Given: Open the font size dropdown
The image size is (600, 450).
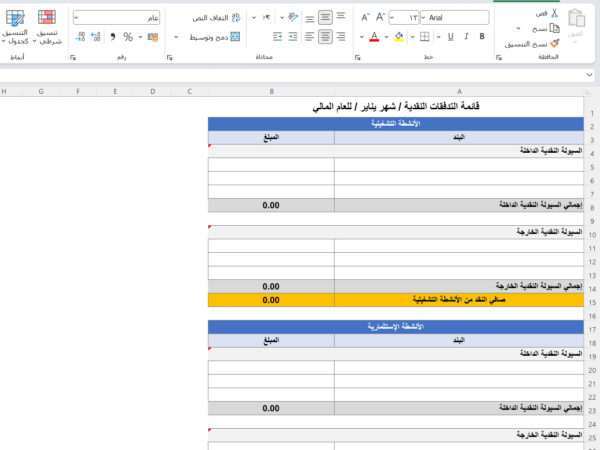Looking at the screenshot, I should (x=392, y=18).
